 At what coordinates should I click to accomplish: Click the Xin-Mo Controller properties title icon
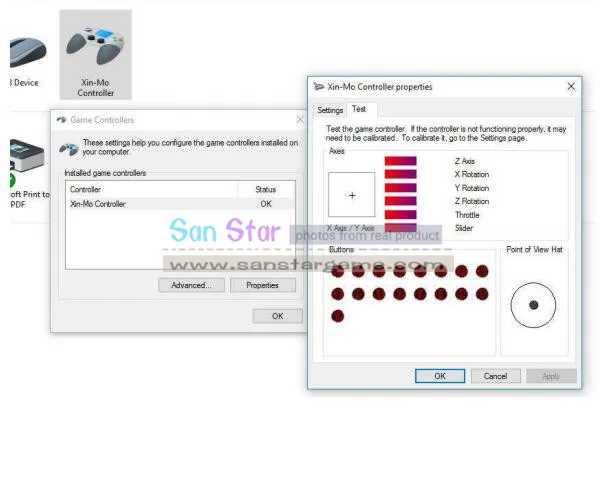click(319, 87)
